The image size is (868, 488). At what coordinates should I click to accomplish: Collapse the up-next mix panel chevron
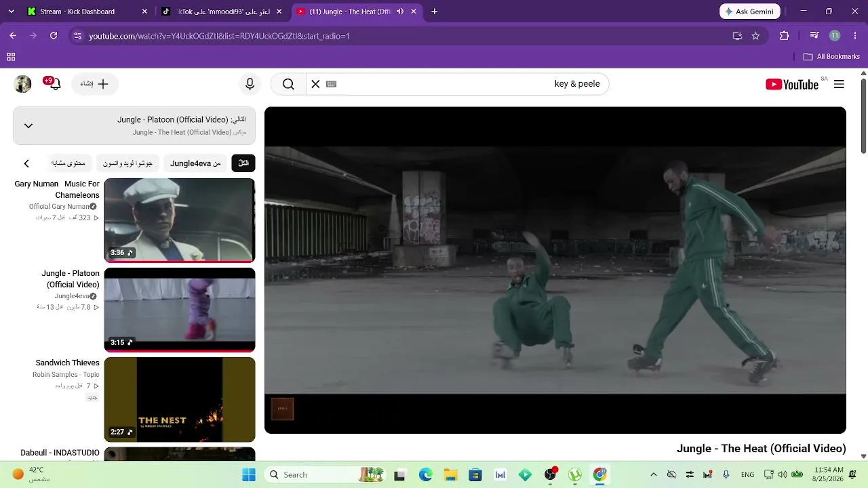point(28,125)
